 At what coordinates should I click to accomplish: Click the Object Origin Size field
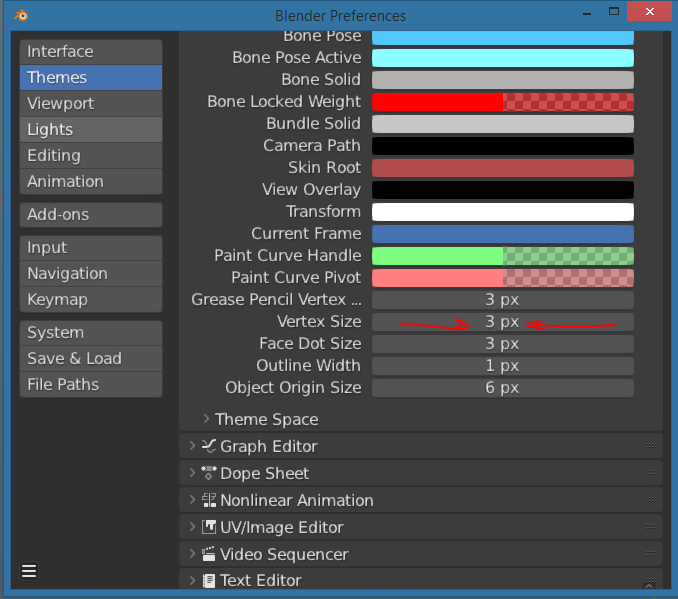[503, 388]
